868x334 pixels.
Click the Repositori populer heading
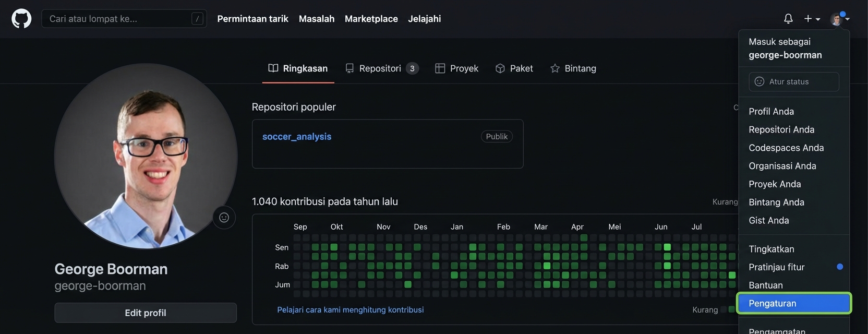[294, 107]
